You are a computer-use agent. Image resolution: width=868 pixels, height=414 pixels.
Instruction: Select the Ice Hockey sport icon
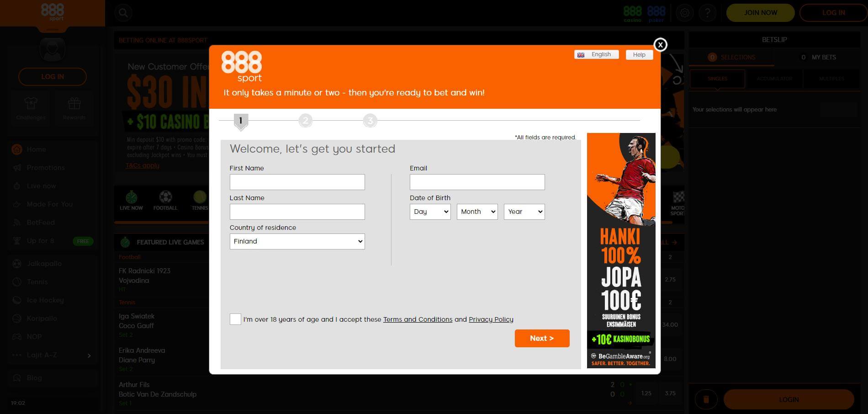(x=16, y=300)
